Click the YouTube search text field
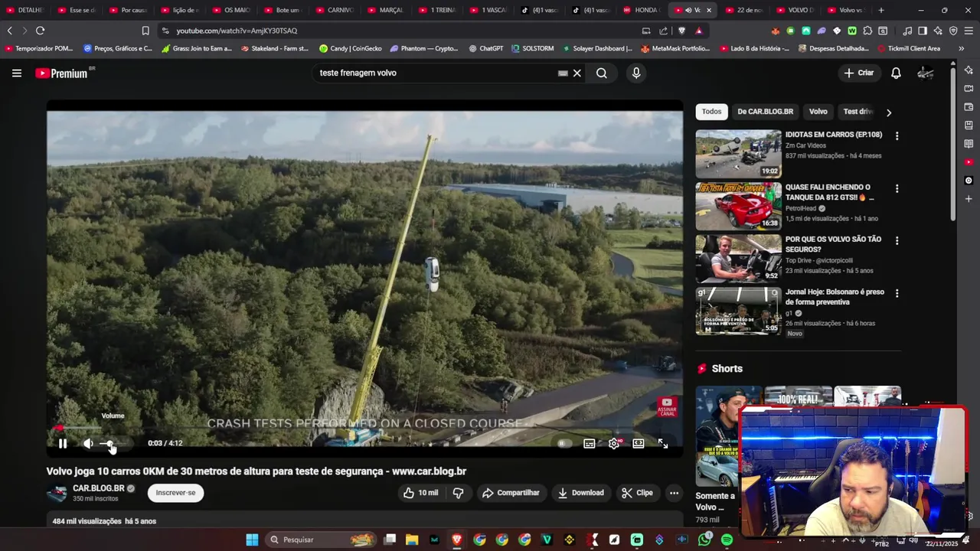980x551 pixels. (436, 73)
